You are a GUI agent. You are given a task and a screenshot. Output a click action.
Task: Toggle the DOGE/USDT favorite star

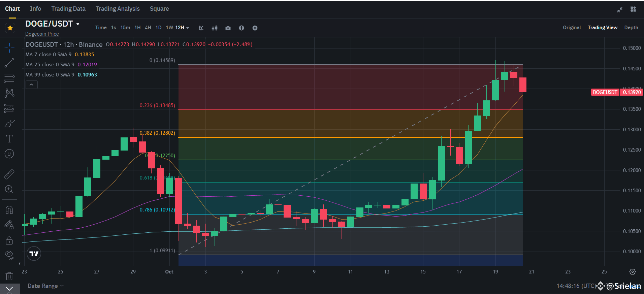(10, 28)
